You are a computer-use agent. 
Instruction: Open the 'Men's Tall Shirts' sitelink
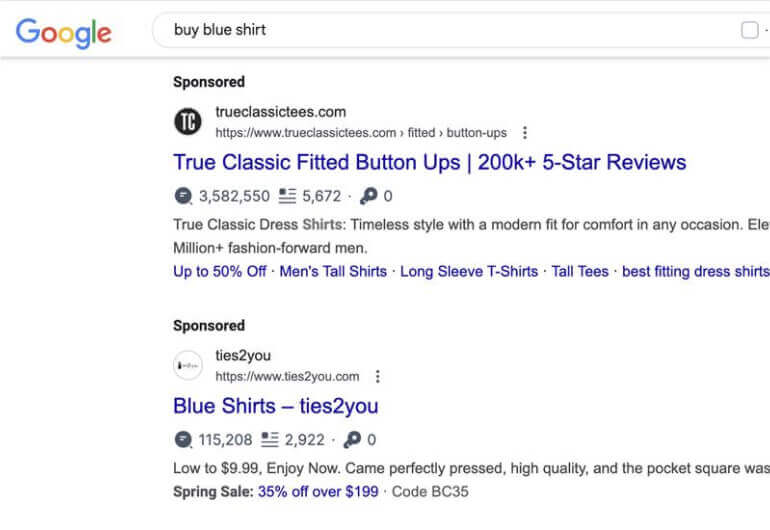pyautogui.click(x=333, y=271)
